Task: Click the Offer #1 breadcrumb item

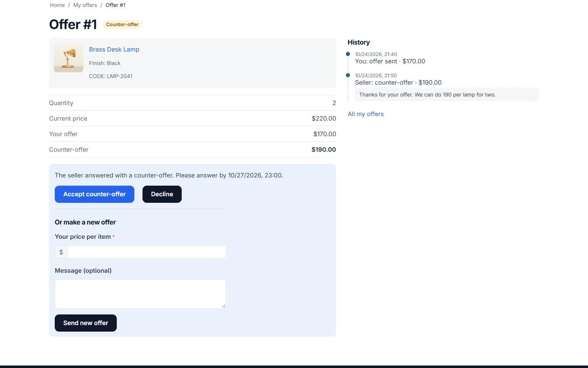Action: point(116,5)
